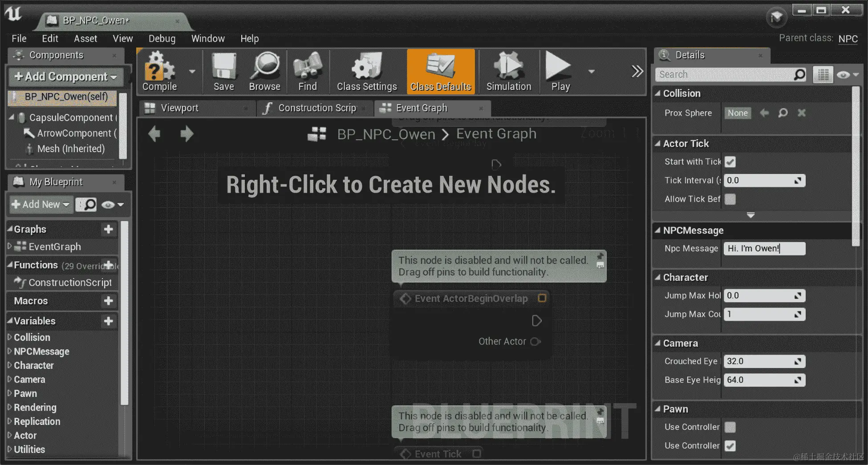This screenshot has width=868, height=465.
Task: Open the File menu
Action: (x=19, y=39)
